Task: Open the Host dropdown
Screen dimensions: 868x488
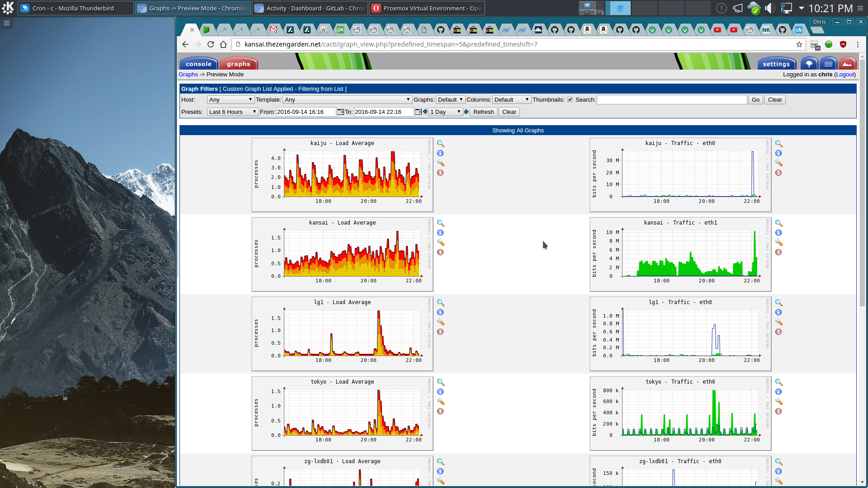Action: click(x=231, y=100)
